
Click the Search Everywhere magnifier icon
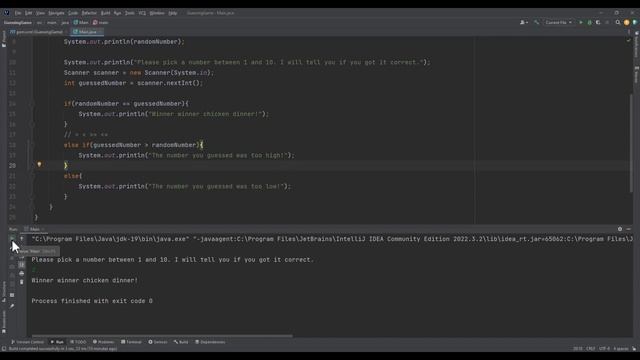tap(618, 22)
